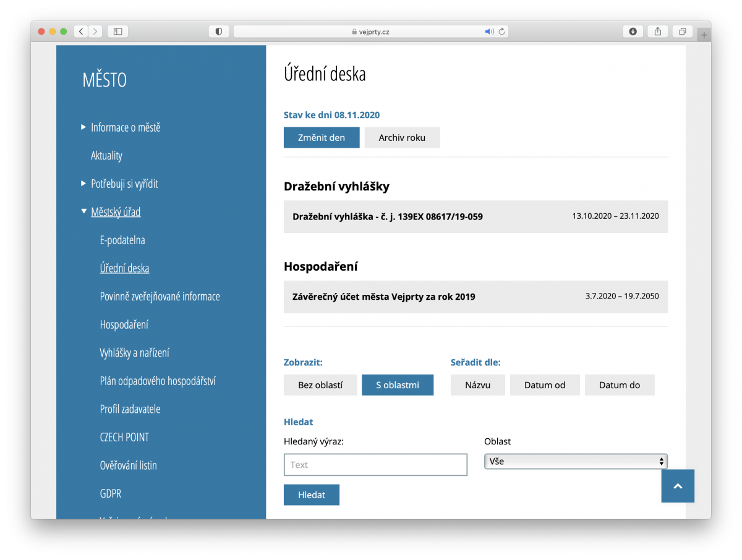
Task: Show tab overview in Safari
Action: tap(683, 32)
